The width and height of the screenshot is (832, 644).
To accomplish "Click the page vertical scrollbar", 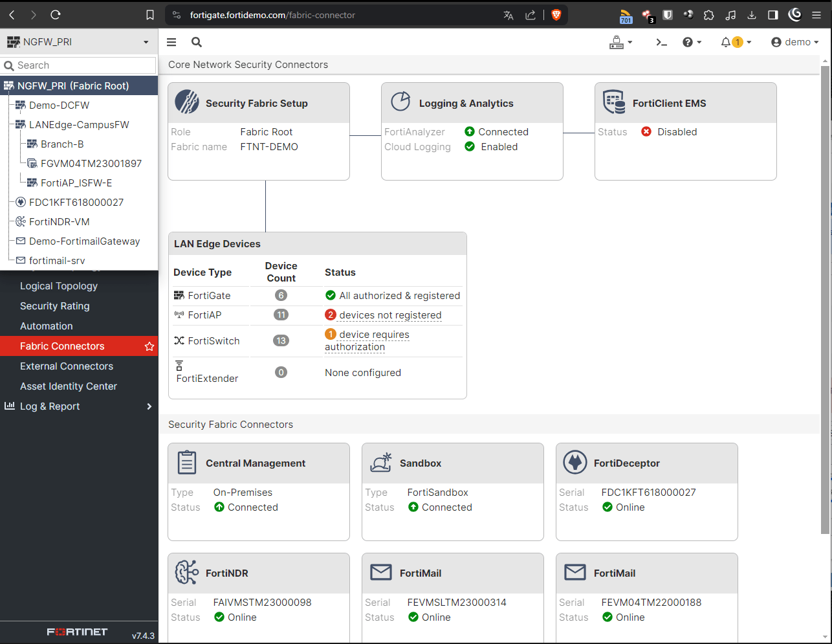I will point(825,299).
